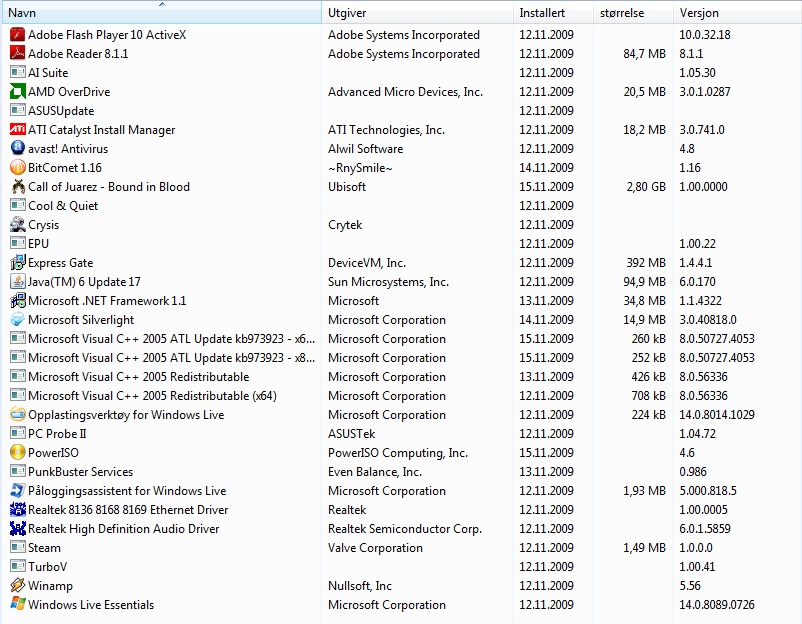
Task: Click the 2,80 GB size value
Action: click(x=646, y=187)
